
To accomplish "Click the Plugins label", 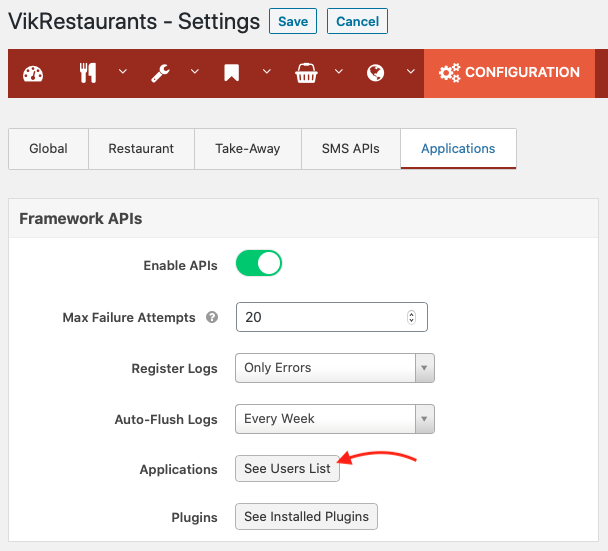I will coord(194,518).
